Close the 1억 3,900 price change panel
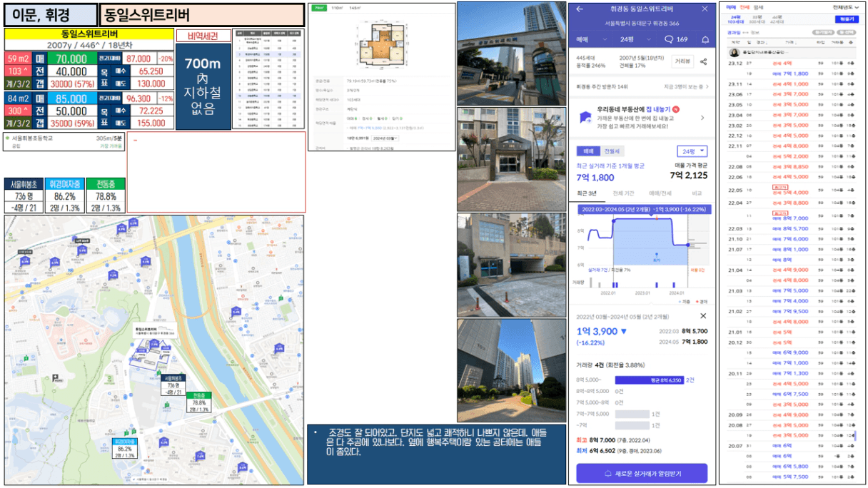The height and width of the screenshot is (488, 868). pyautogui.click(x=702, y=315)
